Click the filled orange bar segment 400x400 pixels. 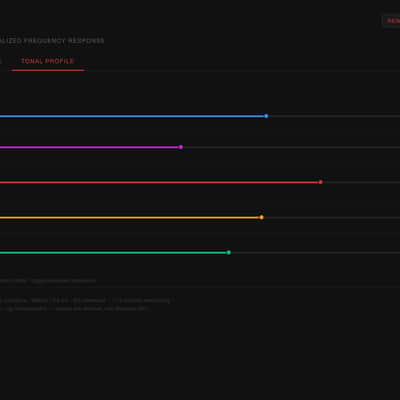tap(131, 218)
